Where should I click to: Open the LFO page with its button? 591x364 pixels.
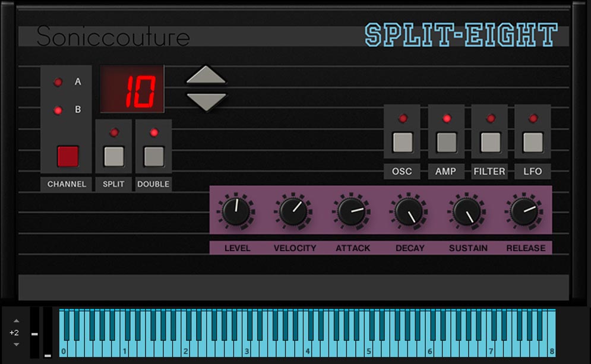click(x=533, y=143)
